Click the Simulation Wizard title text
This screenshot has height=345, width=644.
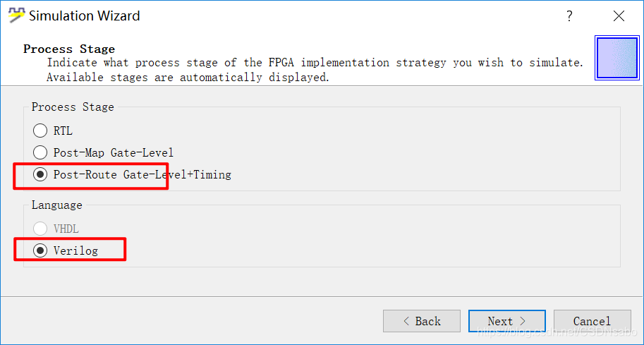(x=84, y=16)
